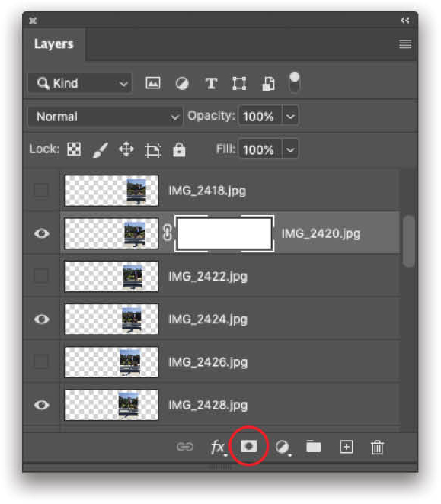Click the mask link chain on IMG_2420.jpg

click(168, 233)
